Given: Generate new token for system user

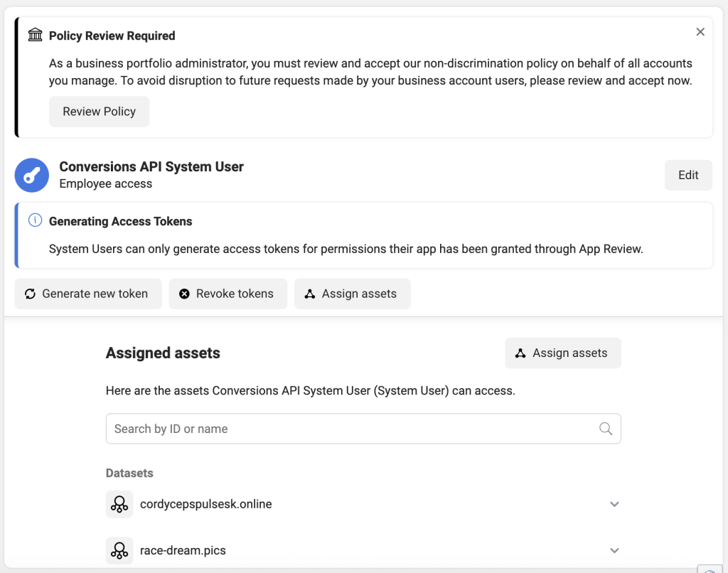Looking at the screenshot, I should coord(88,294).
